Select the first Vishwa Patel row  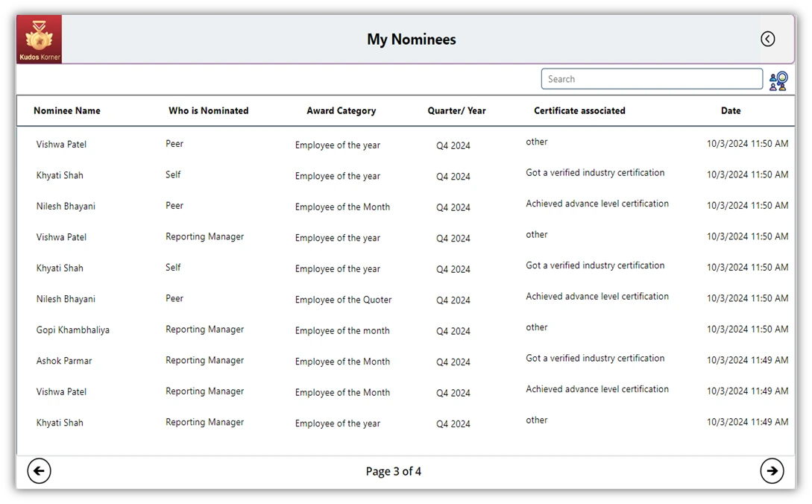click(x=61, y=144)
